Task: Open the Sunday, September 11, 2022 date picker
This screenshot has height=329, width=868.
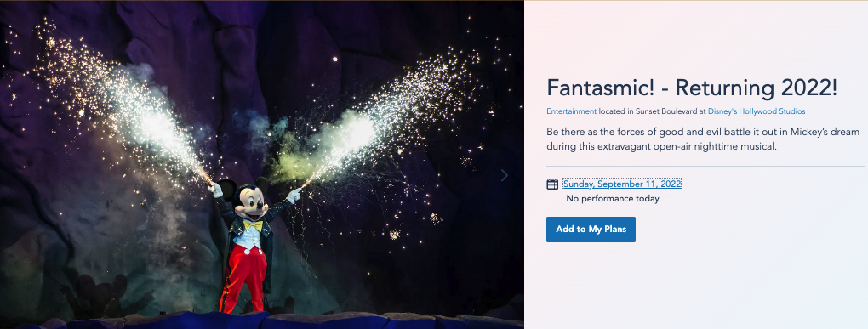Action: point(622,184)
